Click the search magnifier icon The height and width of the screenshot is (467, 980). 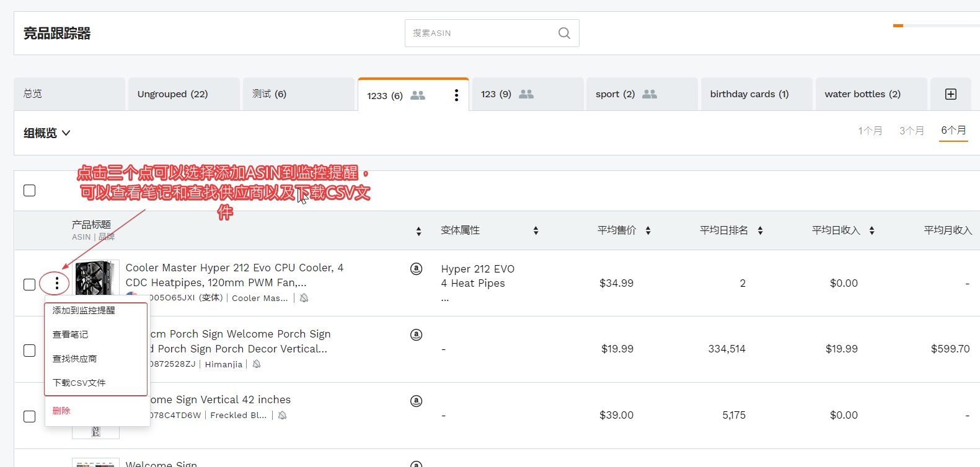point(563,33)
